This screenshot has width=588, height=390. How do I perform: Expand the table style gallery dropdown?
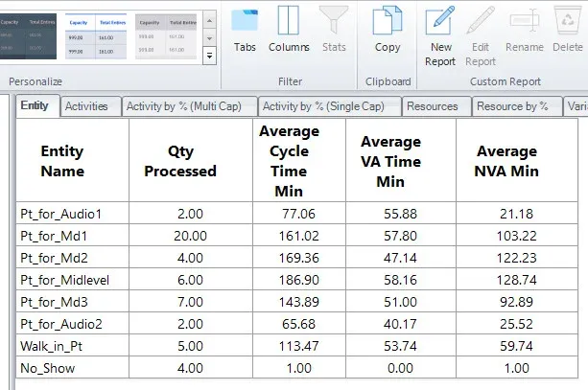click(x=210, y=56)
